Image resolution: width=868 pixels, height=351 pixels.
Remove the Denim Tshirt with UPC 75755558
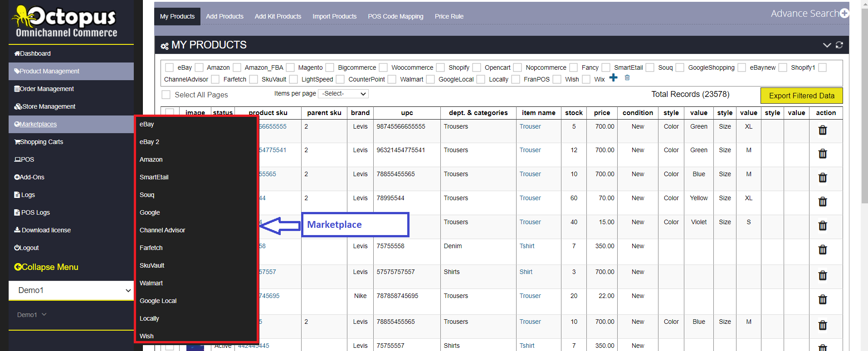tap(822, 250)
